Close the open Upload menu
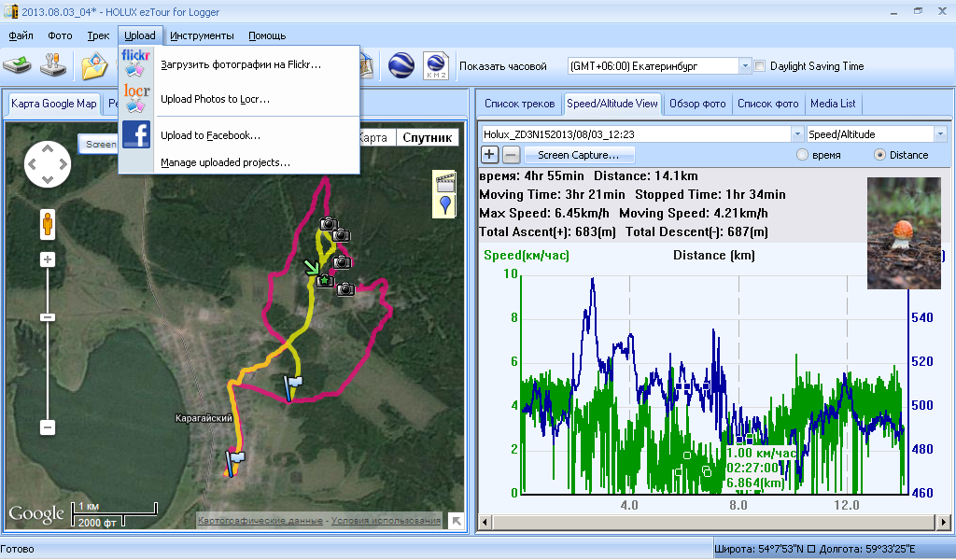This screenshot has width=956, height=560. point(140,35)
